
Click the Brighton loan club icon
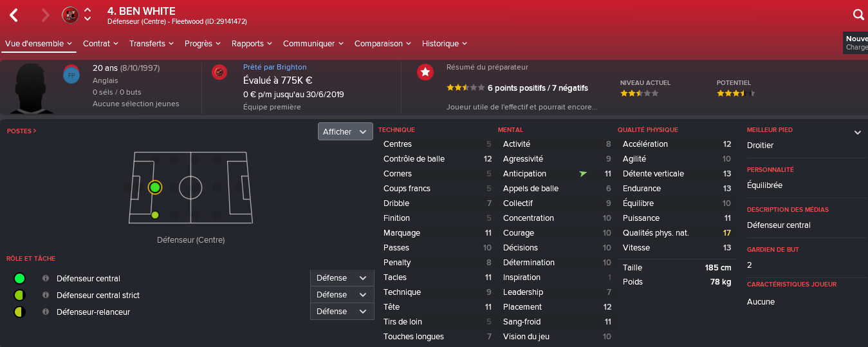[219, 72]
